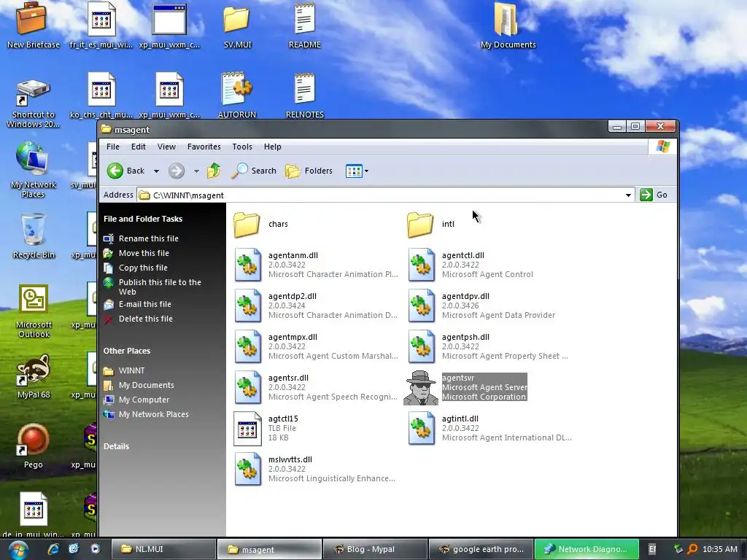
Task: Open the Tools menu
Action: (242, 147)
